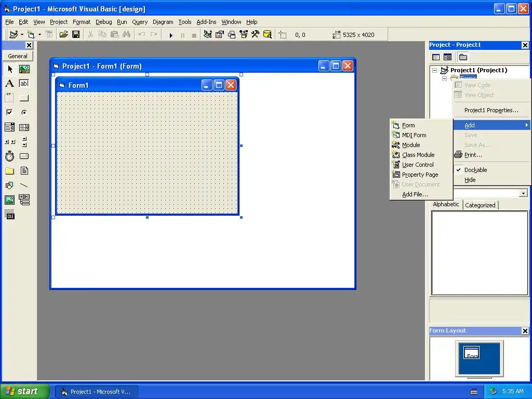Viewport: 532px width, 399px height.
Task: Collapse Project1 tree node
Action: click(435, 70)
